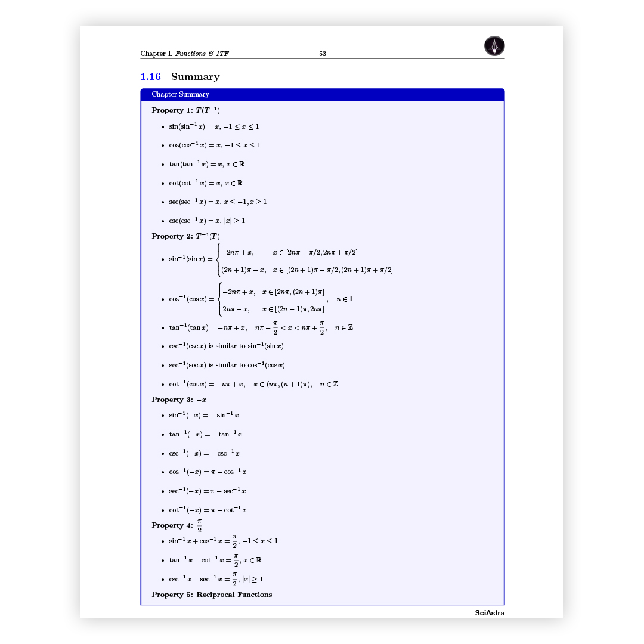Click the cot⁻¹(−x) = π − cot⁻¹ x line

208,510
